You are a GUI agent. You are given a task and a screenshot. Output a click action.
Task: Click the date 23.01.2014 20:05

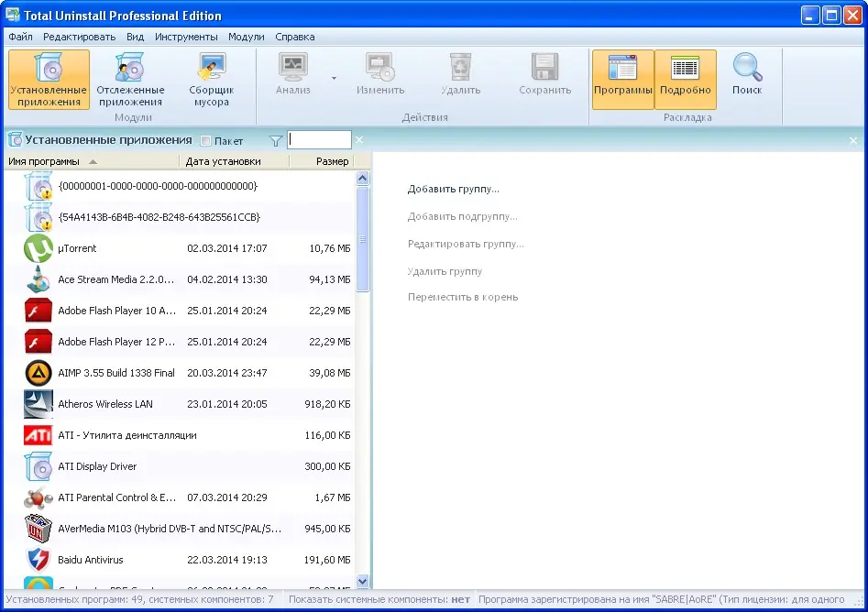(x=227, y=404)
